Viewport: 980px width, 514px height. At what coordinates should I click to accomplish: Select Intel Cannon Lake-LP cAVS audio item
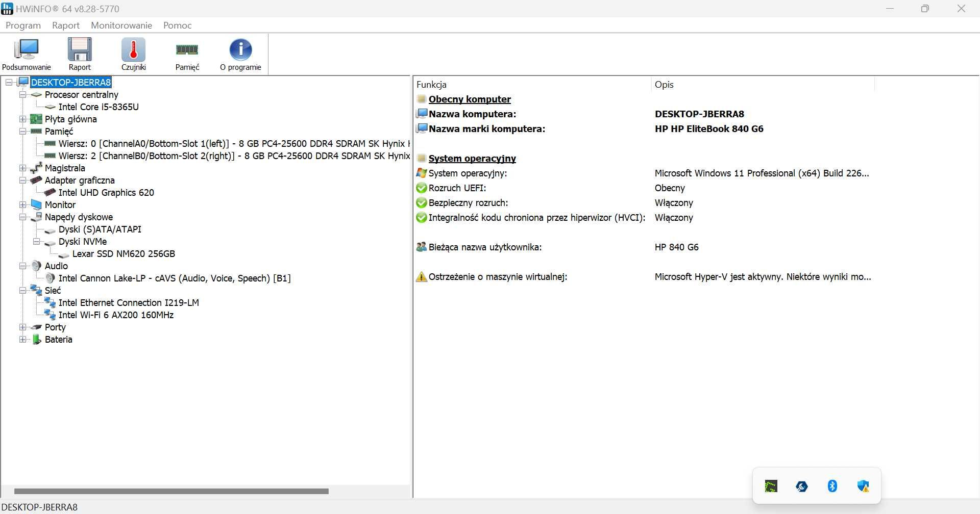175,278
